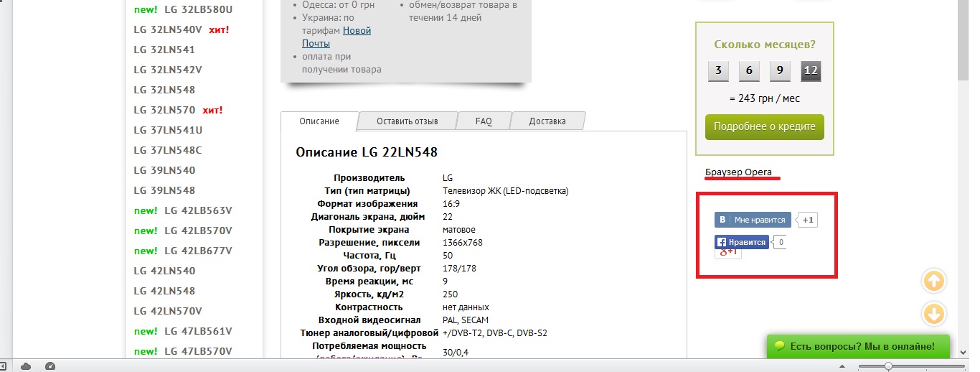This screenshot has width=980, height=372.
Task: Switch to the 'Доставка' tab
Action: pos(547,121)
